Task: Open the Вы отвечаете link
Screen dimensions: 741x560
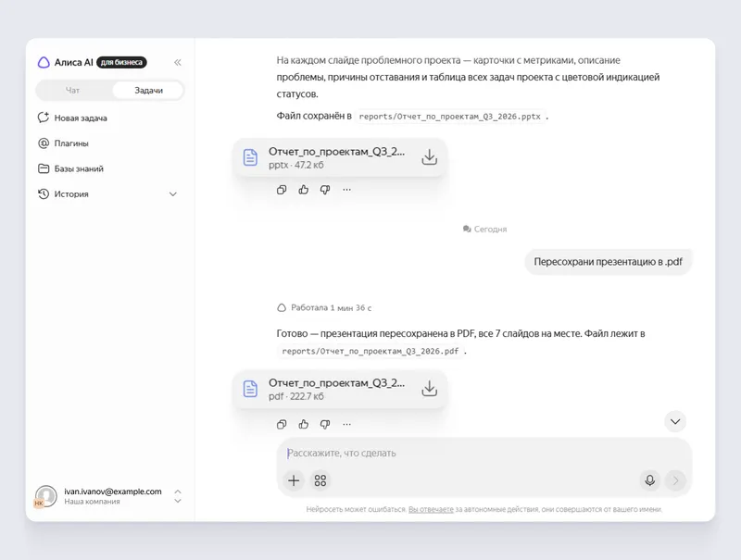Action: click(431, 509)
